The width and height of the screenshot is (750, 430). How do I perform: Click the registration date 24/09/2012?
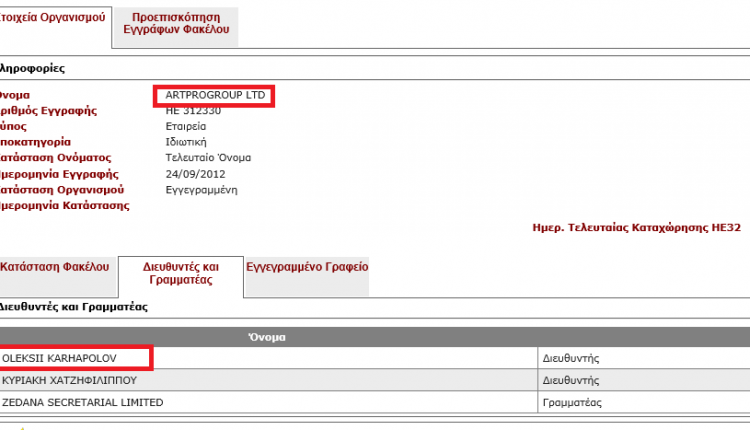pos(195,174)
